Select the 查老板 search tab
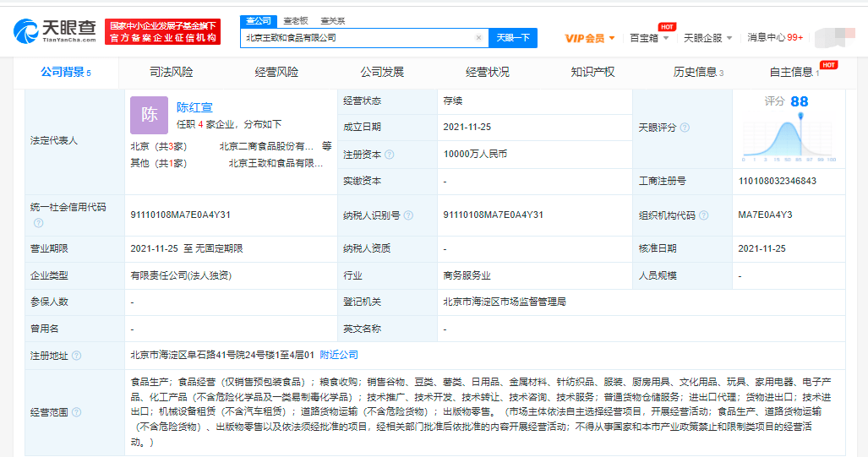The image size is (868, 457). click(296, 21)
